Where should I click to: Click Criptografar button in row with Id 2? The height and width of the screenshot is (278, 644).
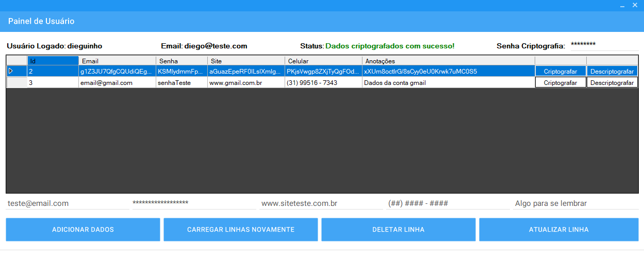coord(560,72)
